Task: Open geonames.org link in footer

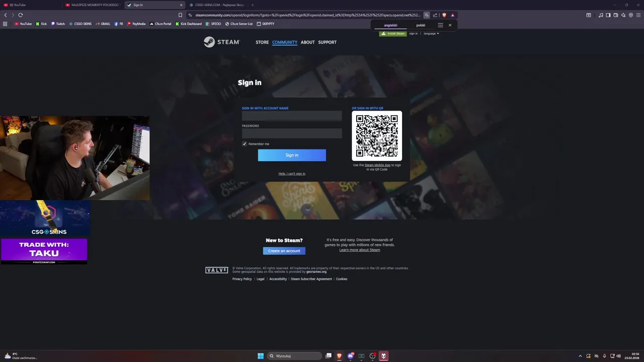Action: (x=316, y=272)
